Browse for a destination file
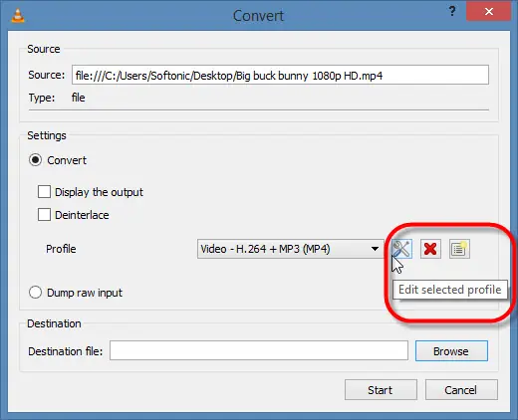This screenshot has width=518, height=420. pyautogui.click(x=451, y=351)
